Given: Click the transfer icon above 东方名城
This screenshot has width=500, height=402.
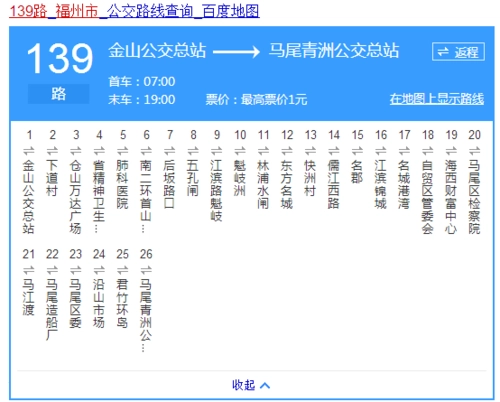Looking at the screenshot, I should tap(287, 151).
